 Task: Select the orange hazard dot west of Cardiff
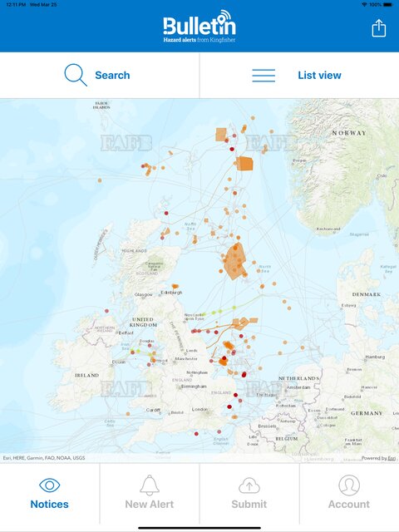128,414
